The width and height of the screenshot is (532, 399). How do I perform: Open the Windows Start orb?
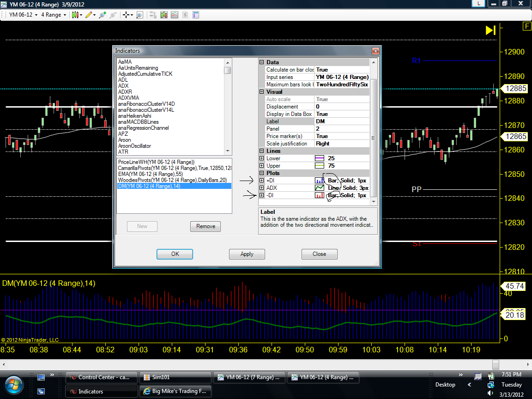coord(14,385)
